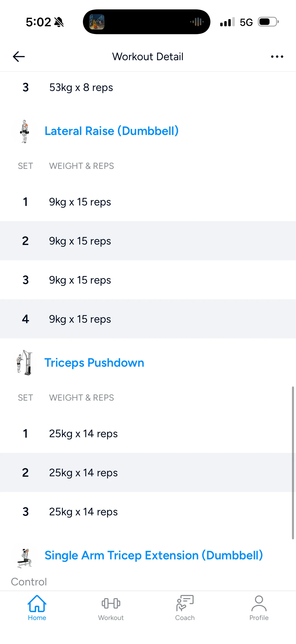Tap the 53kg x 8 reps row
296x644 pixels.
148,88
